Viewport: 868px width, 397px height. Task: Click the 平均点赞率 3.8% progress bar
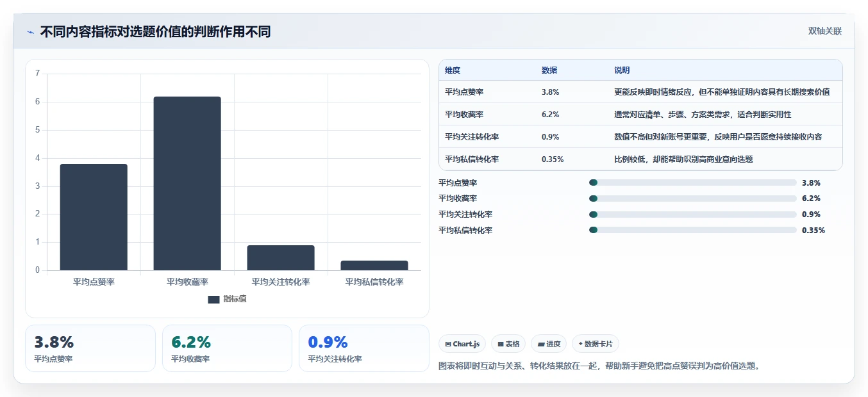692,182
